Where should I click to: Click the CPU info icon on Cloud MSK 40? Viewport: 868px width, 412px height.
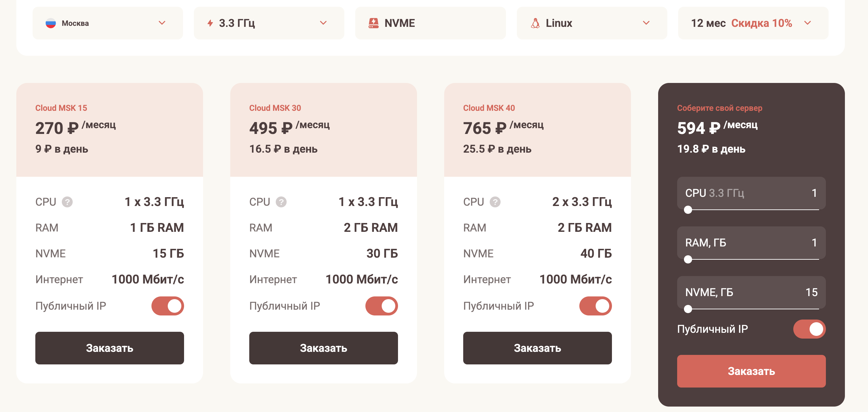pyautogui.click(x=496, y=202)
